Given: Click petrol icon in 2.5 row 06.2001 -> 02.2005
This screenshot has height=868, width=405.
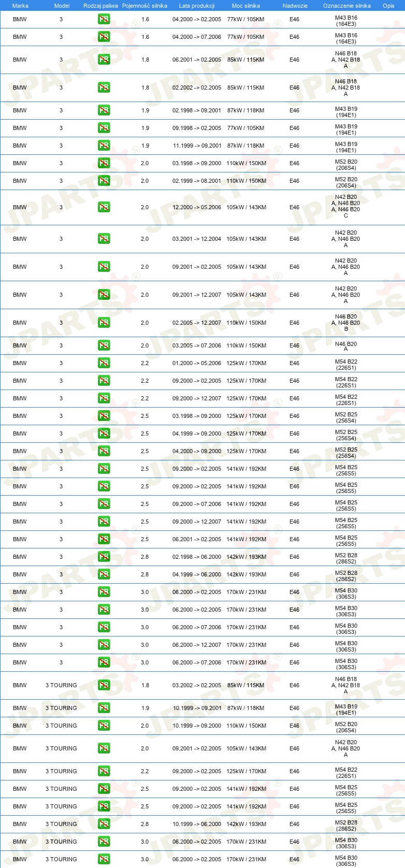Looking at the screenshot, I should point(104,539).
